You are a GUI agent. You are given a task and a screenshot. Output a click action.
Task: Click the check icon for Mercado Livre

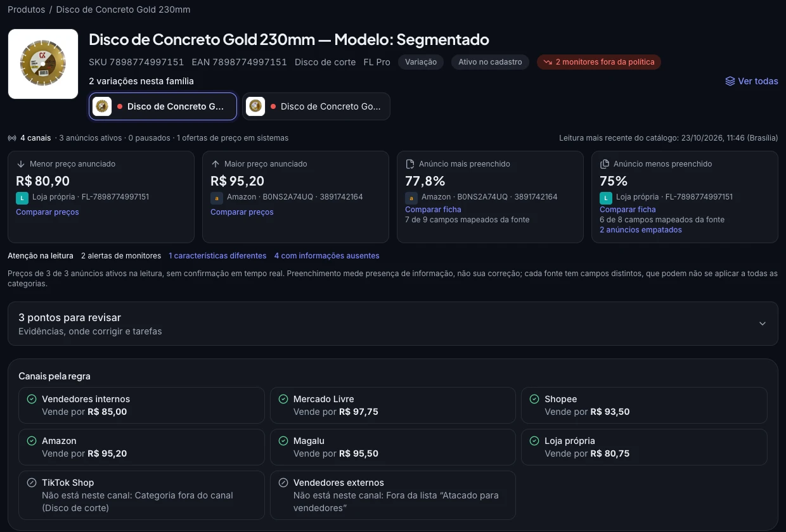tap(283, 399)
